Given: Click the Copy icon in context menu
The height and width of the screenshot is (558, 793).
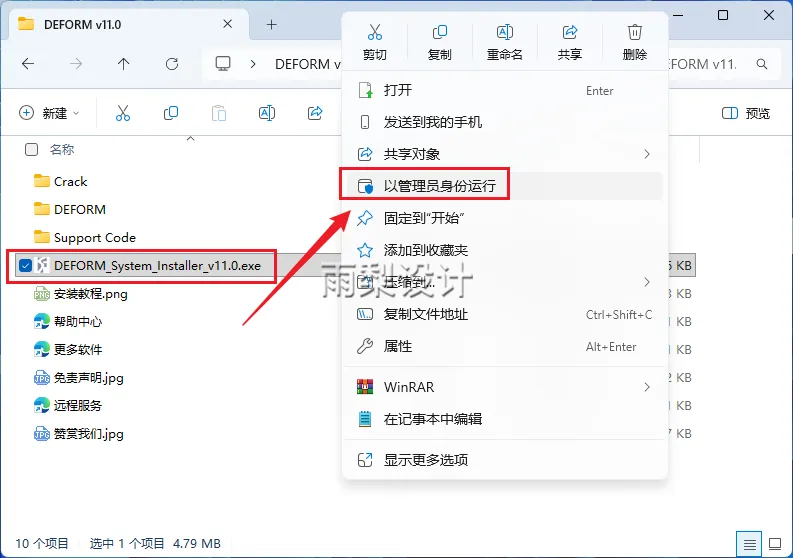Looking at the screenshot, I should click(x=439, y=32).
